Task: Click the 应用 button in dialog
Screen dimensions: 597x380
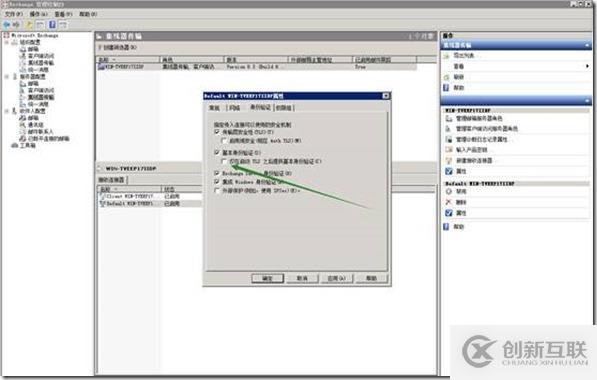Action: pyautogui.click(x=337, y=278)
